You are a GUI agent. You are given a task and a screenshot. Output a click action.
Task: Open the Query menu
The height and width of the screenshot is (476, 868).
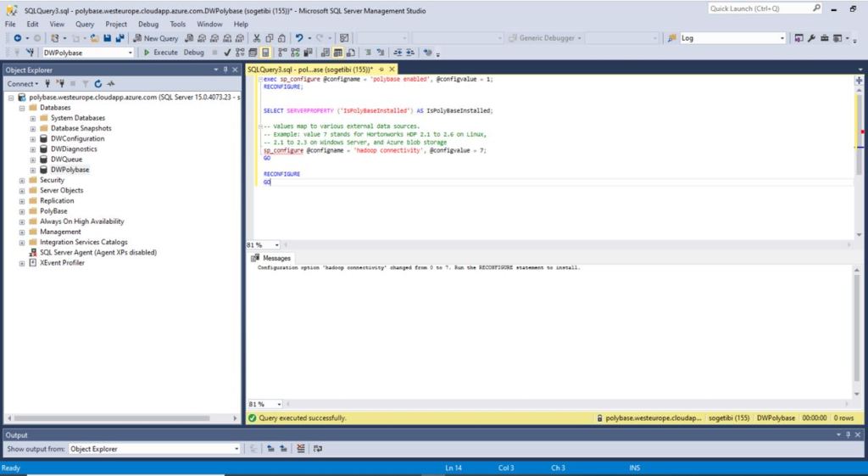tap(85, 25)
